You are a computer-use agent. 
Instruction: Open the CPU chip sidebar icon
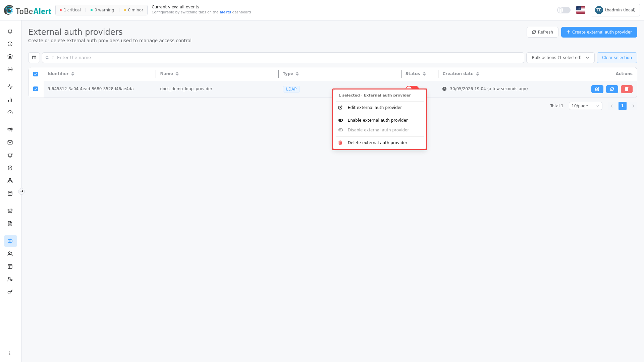coord(10,211)
